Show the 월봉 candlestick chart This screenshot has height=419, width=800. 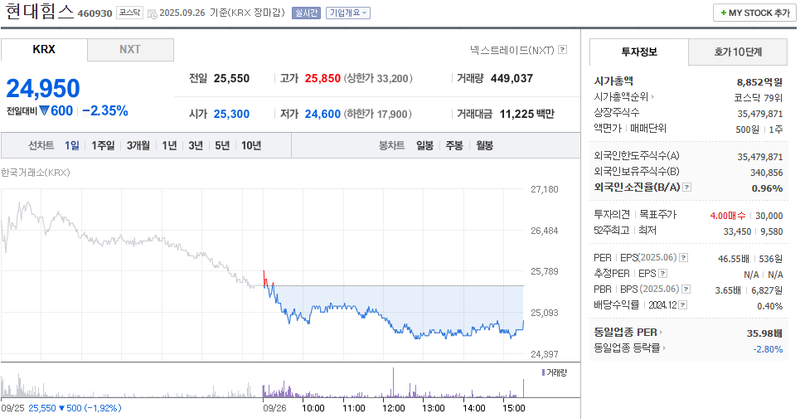tap(484, 145)
